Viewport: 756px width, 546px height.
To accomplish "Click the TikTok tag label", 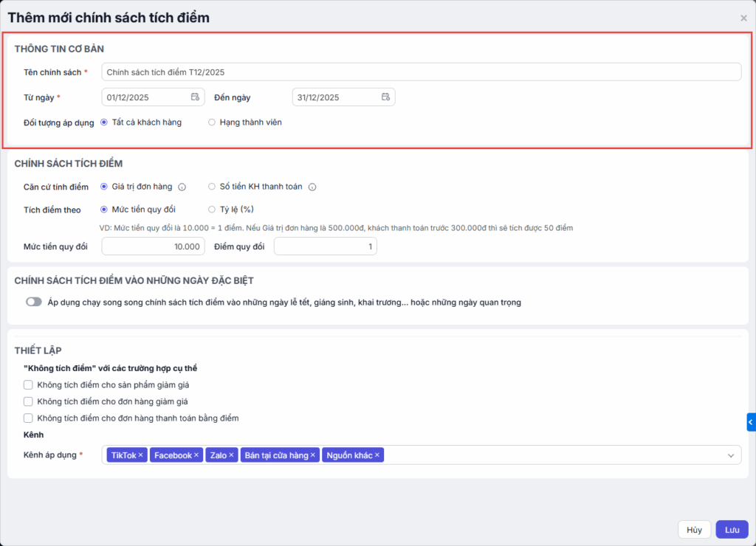I will pos(123,455).
